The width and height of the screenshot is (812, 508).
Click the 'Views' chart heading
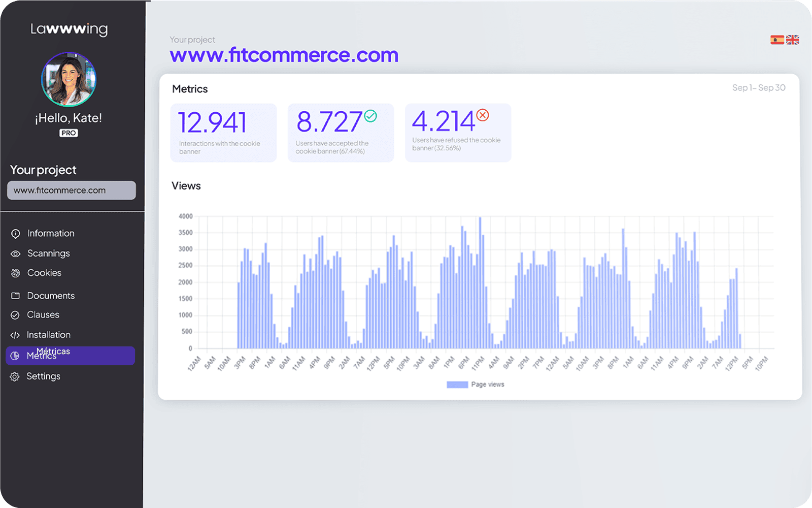(x=186, y=186)
